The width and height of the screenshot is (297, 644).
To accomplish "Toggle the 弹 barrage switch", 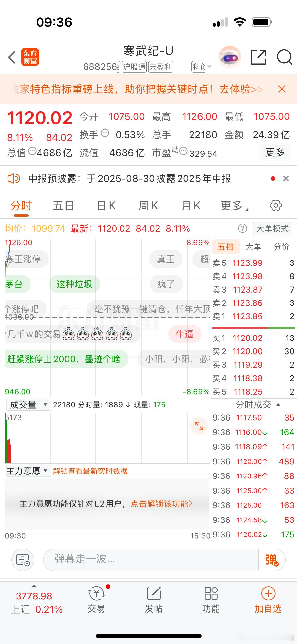I will click(x=272, y=560).
